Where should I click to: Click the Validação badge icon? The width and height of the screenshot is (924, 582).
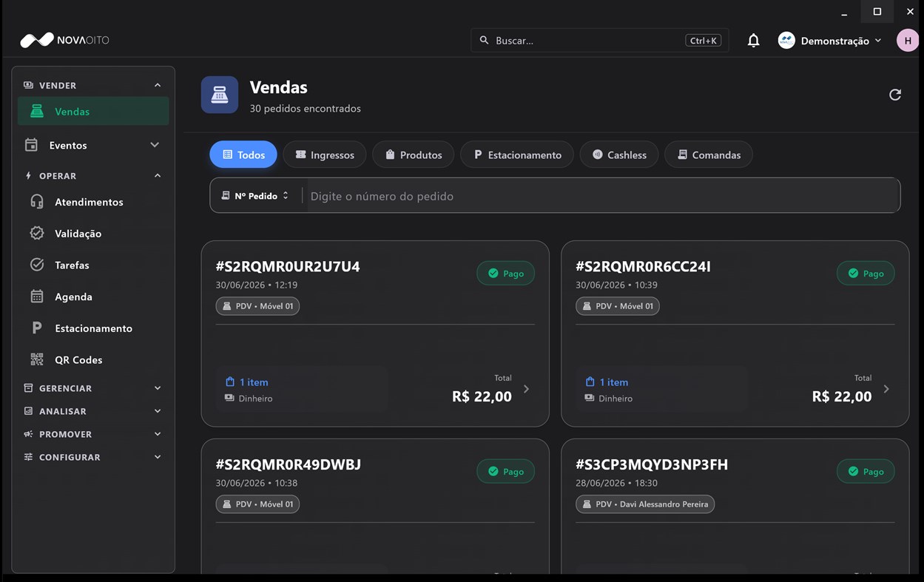(37, 233)
